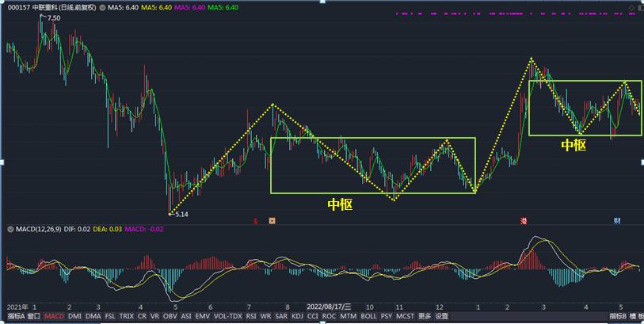
Task: Switch to the CR indicator tab
Action: click(x=142, y=316)
